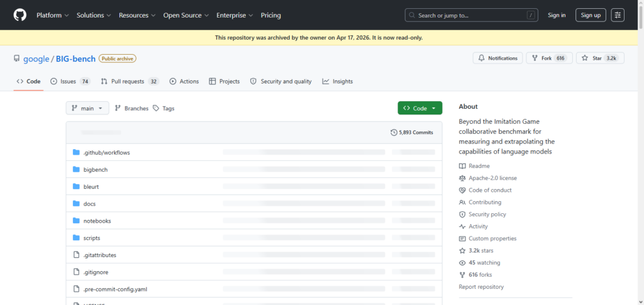Click the Sign in link
This screenshot has width=644, height=305.
[x=557, y=15]
